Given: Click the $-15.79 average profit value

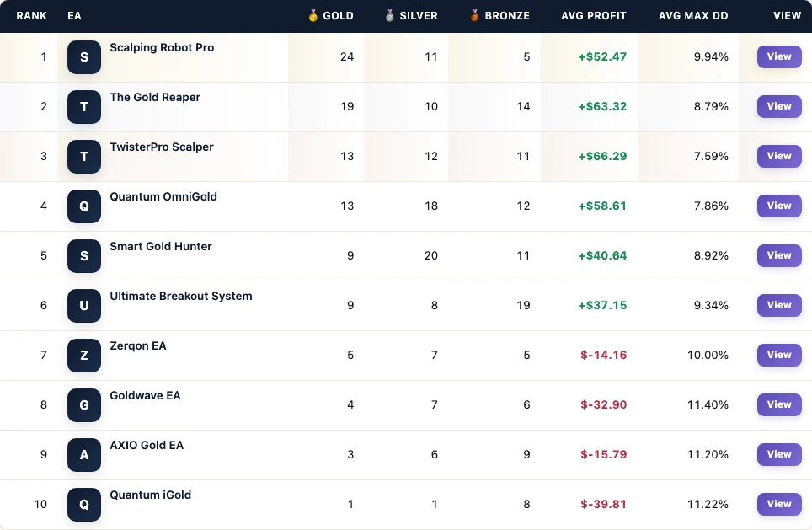Looking at the screenshot, I should [x=603, y=455].
